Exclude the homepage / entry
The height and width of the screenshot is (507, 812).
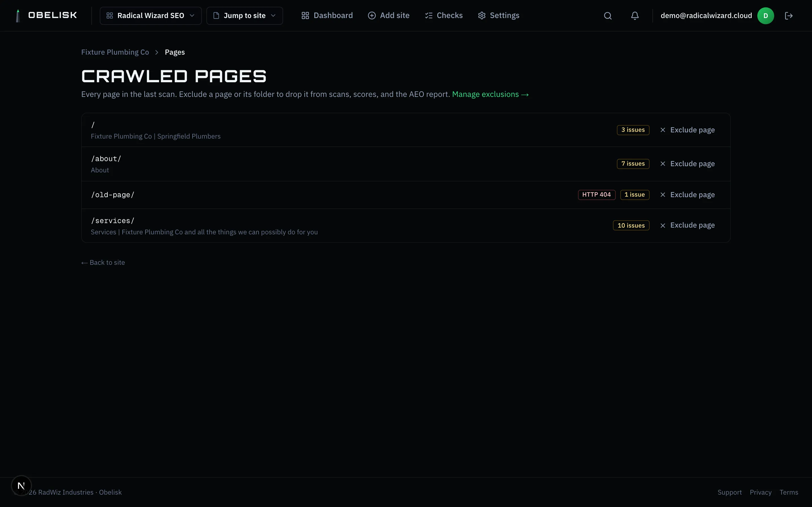(687, 130)
